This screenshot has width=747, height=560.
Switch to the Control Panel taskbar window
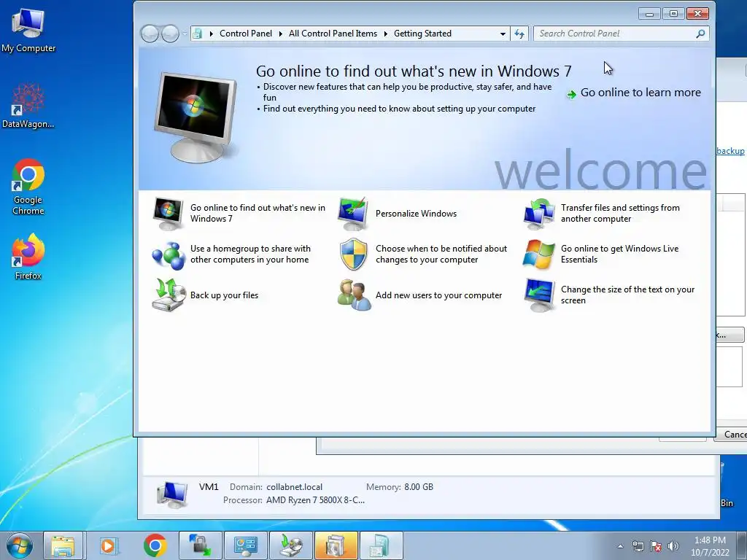(x=245, y=545)
